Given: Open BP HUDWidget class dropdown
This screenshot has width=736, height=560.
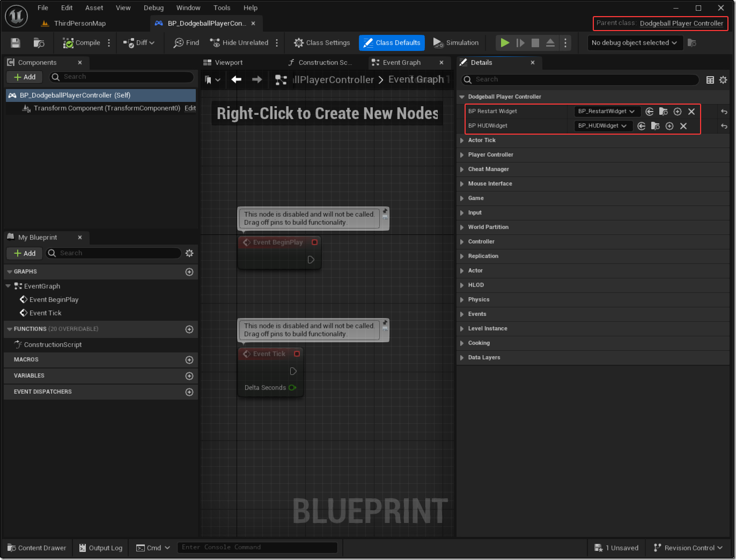Looking at the screenshot, I should point(603,126).
